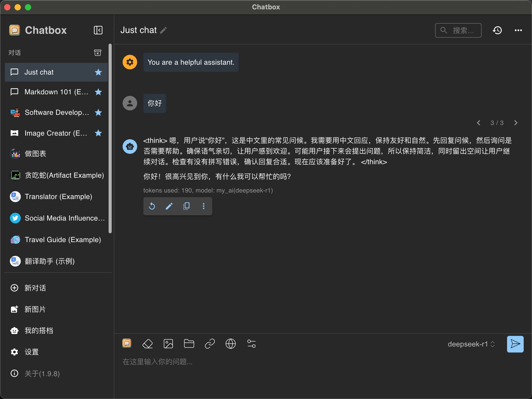Click the attach link icon
532x399 pixels.
click(210, 344)
